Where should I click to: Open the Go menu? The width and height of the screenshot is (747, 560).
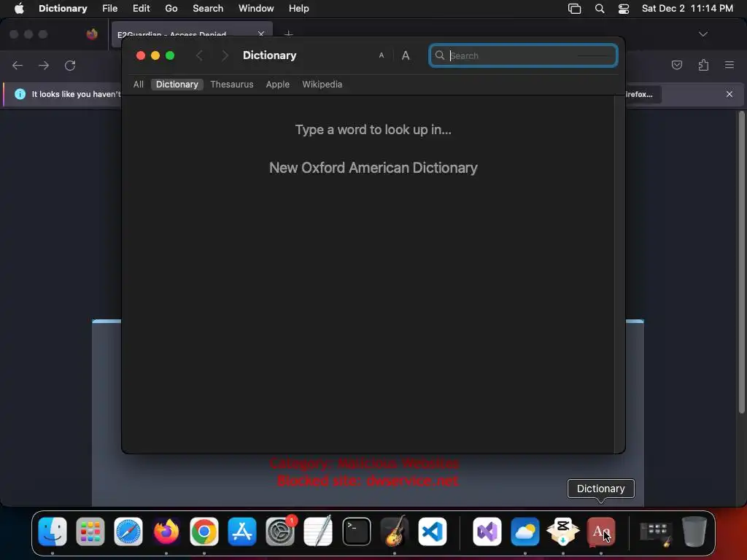point(171,9)
